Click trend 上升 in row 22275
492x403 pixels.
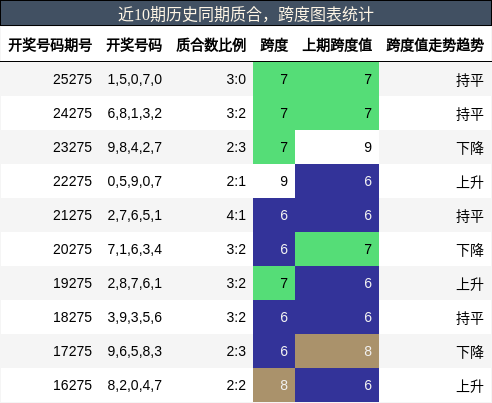click(470, 182)
